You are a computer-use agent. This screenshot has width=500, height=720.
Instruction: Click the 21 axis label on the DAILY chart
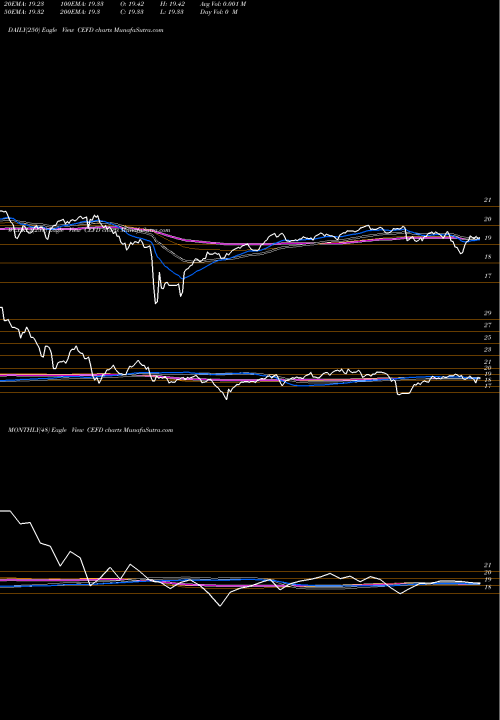pos(487,200)
